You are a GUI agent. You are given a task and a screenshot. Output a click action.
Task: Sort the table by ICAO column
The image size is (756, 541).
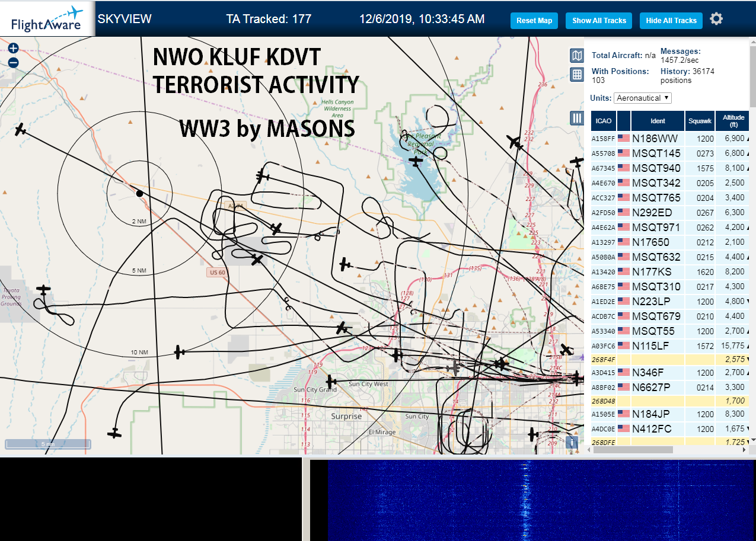coord(604,121)
